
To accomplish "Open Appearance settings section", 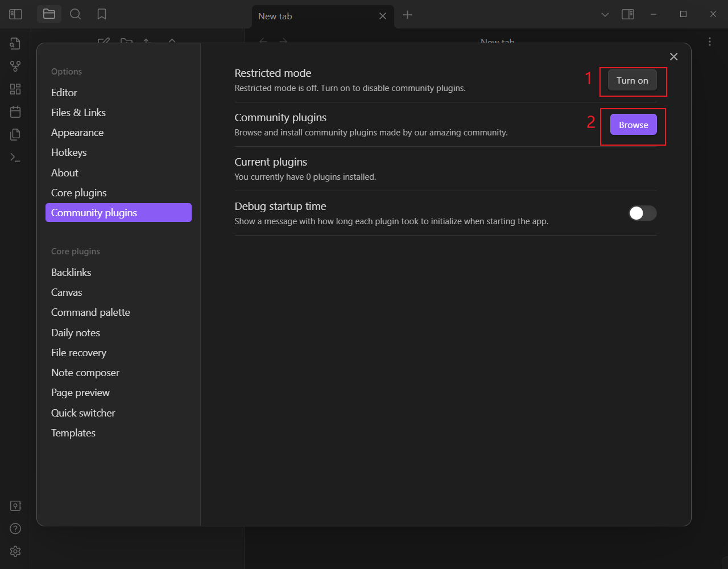I will [x=77, y=133].
